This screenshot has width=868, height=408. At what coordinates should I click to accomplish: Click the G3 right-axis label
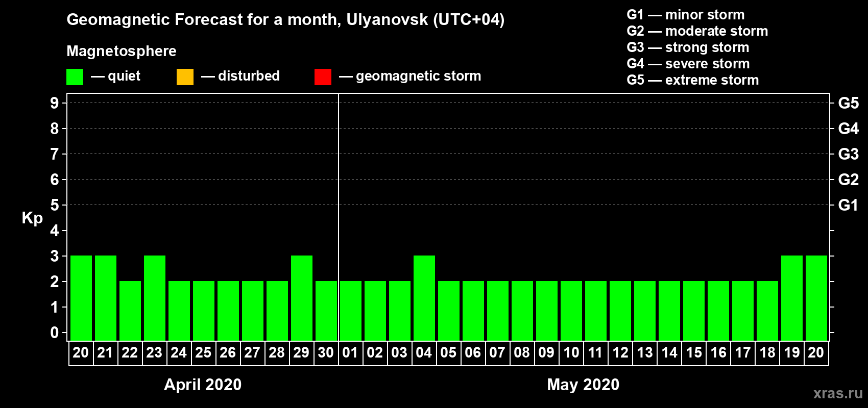(849, 154)
